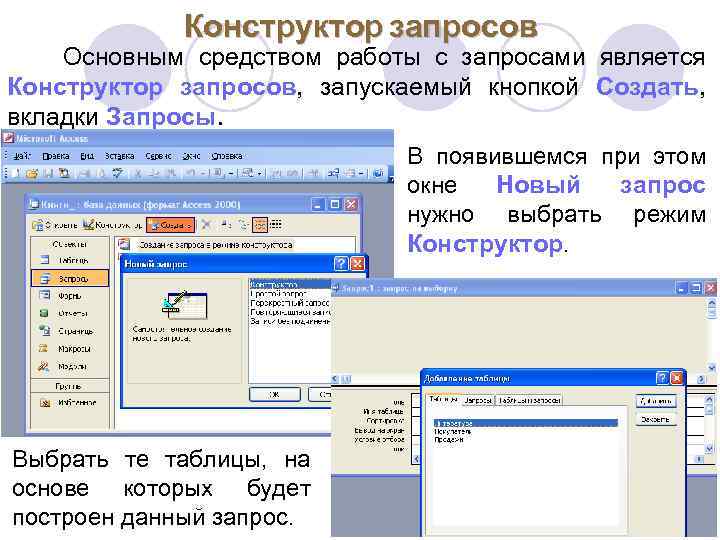Click the spelling check icon in main toolbar
The width and height of the screenshot is (720, 540).
coord(118,174)
